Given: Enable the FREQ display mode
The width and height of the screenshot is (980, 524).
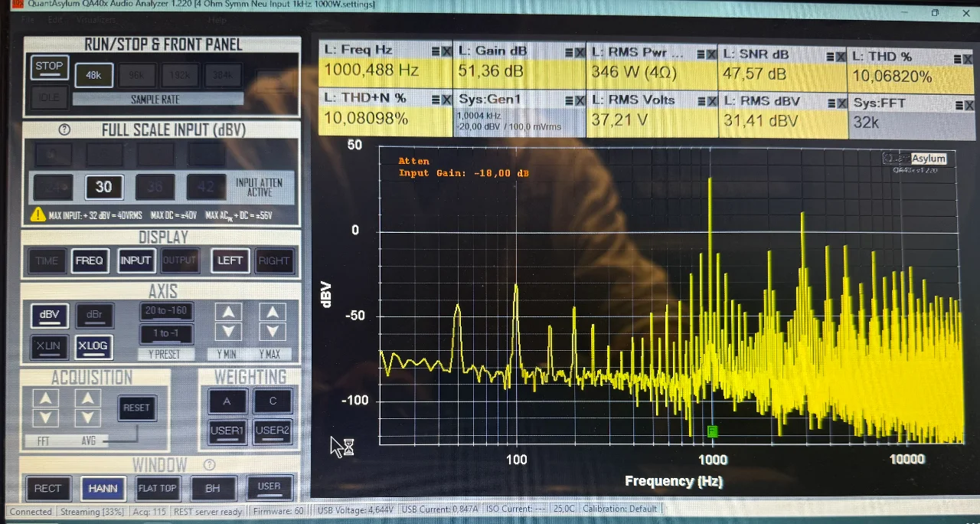Looking at the screenshot, I should coord(90,260).
